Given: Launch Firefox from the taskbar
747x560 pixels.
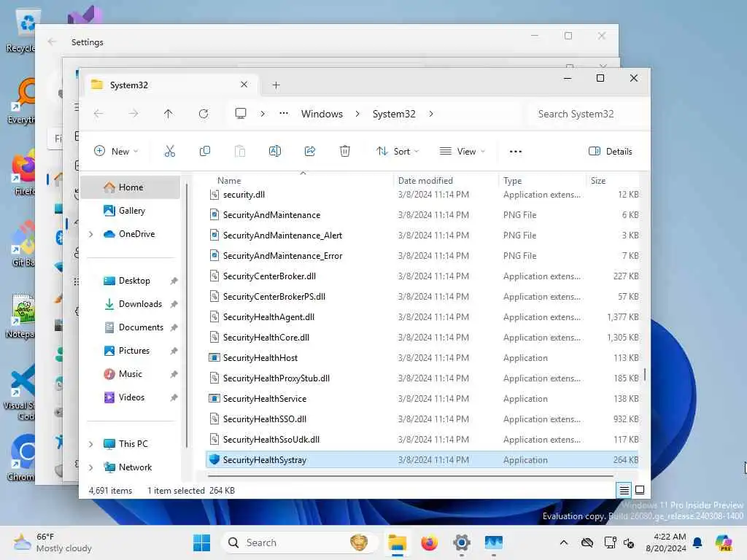Looking at the screenshot, I should (x=429, y=542).
